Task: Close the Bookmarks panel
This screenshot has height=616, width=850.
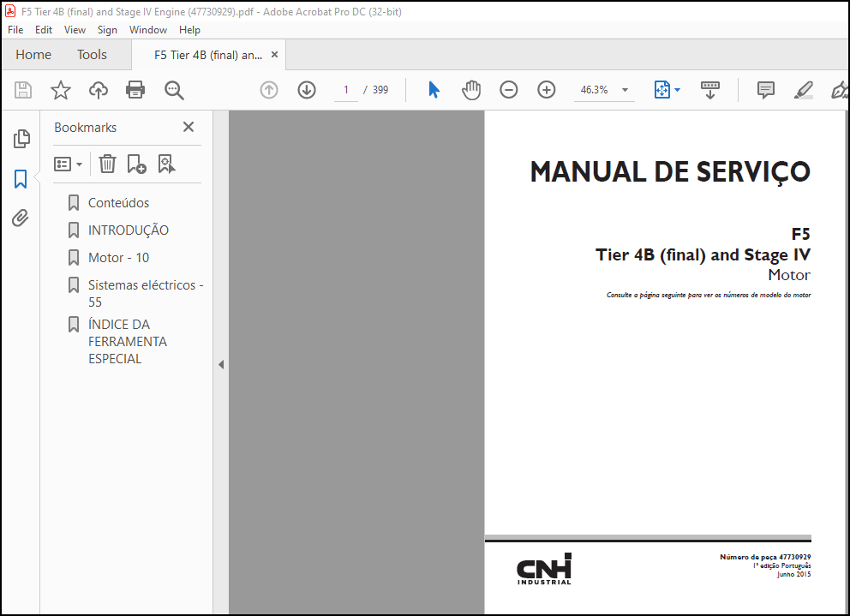Action: (189, 127)
